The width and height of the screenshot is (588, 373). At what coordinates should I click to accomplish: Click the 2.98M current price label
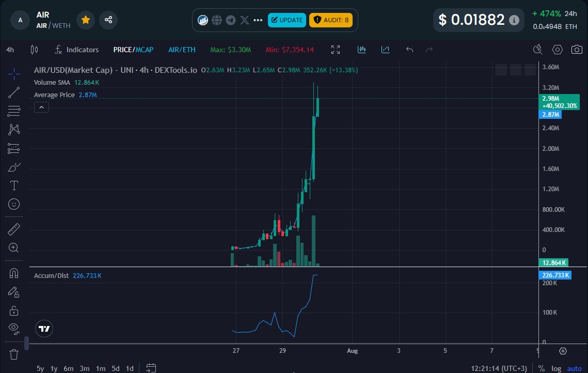[559, 102]
